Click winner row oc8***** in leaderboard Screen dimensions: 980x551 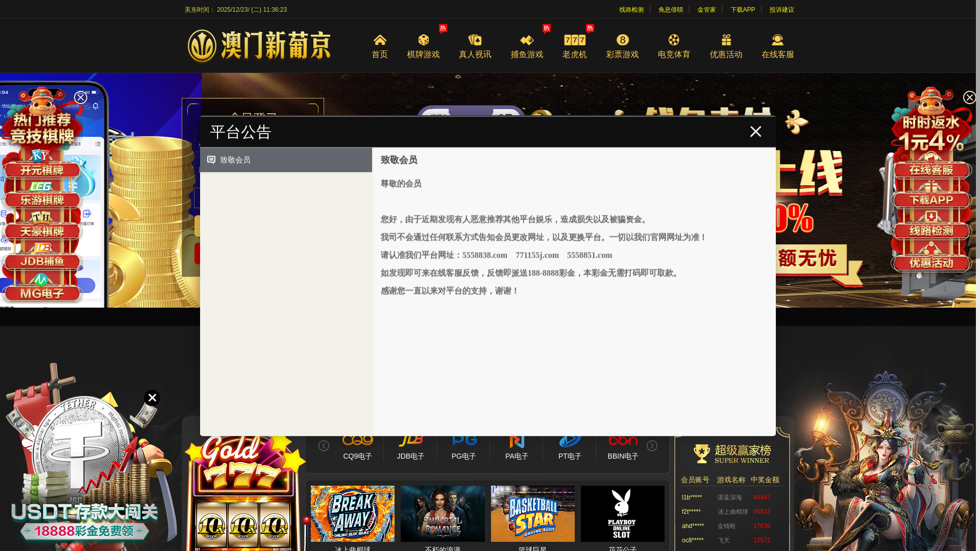pos(731,540)
